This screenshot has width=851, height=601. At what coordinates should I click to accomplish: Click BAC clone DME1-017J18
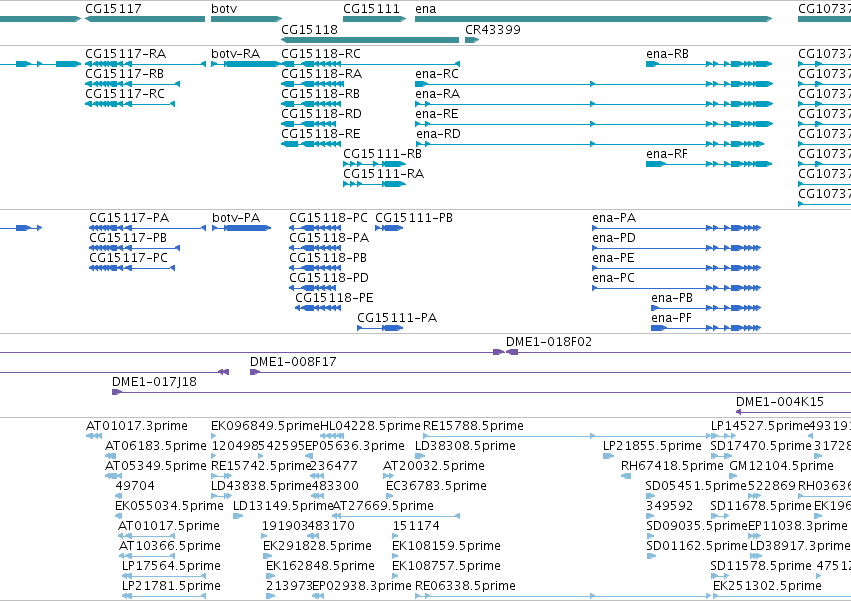coord(154,383)
